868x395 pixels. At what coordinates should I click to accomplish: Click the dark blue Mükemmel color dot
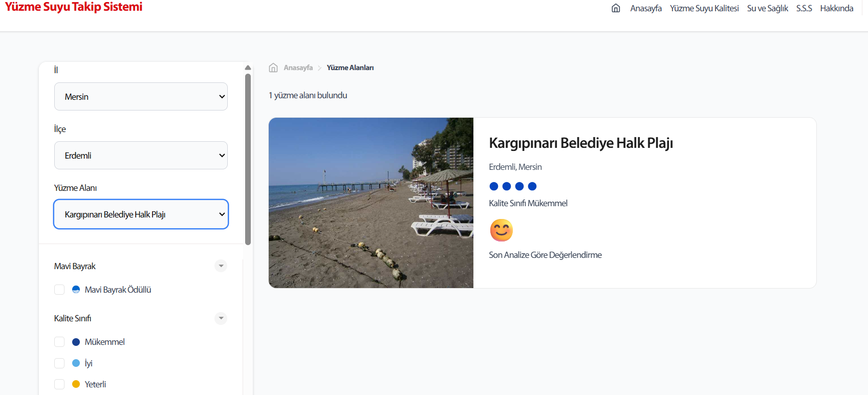tap(76, 342)
